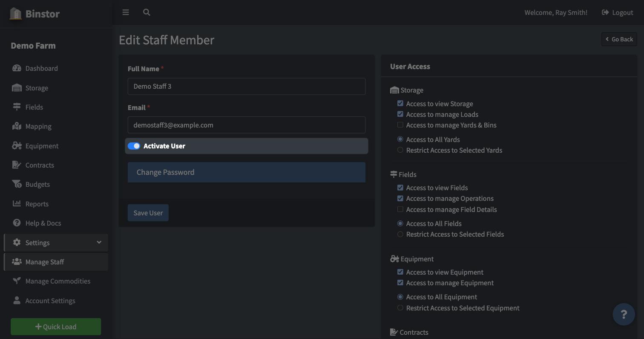Open search with the magnifier icon
644x339 pixels.
(147, 12)
